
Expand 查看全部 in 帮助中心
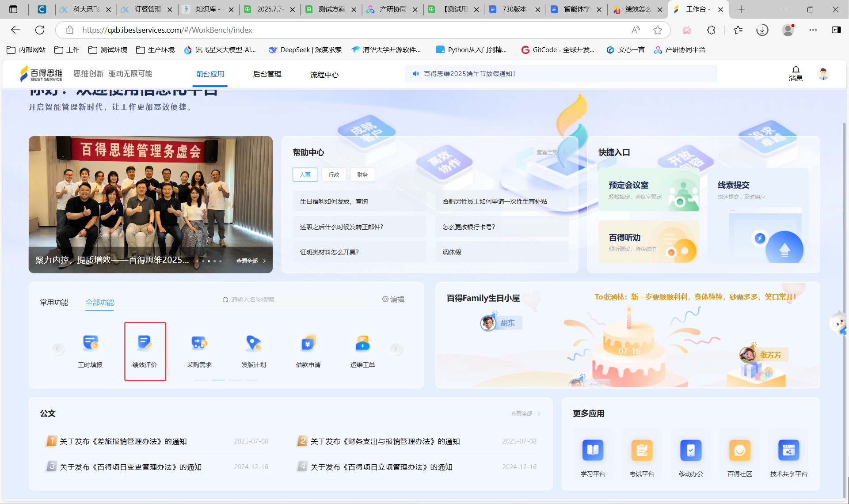[x=551, y=152]
